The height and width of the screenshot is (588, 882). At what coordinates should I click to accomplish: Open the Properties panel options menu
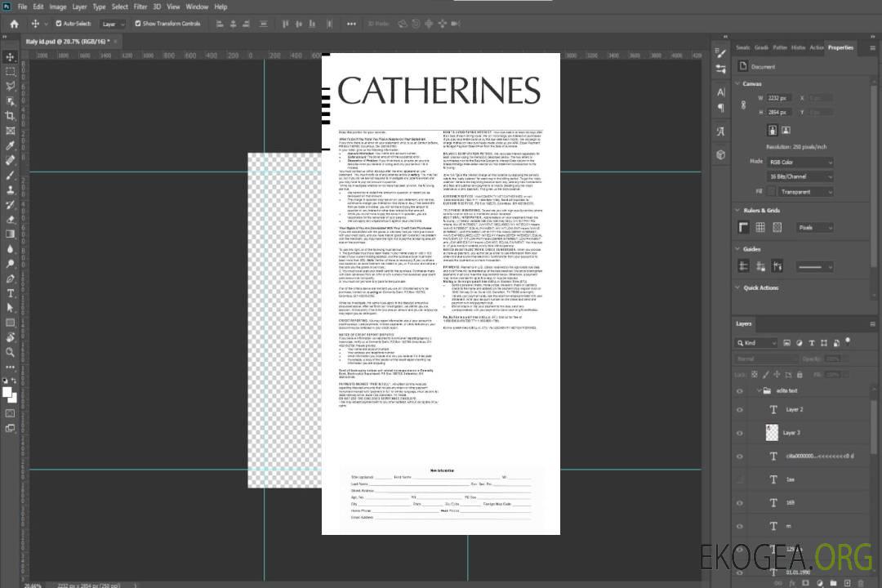point(872,48)
